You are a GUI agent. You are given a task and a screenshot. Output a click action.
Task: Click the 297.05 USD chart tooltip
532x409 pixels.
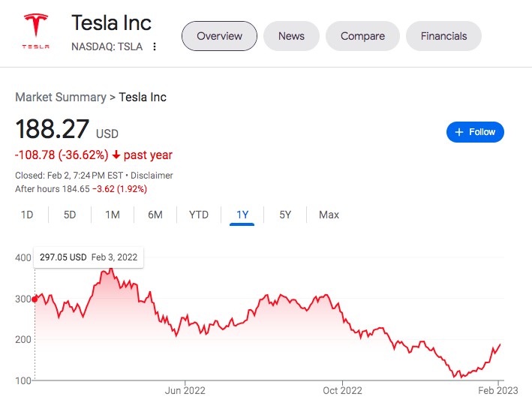pyautogui.click(x=89, y=257)
